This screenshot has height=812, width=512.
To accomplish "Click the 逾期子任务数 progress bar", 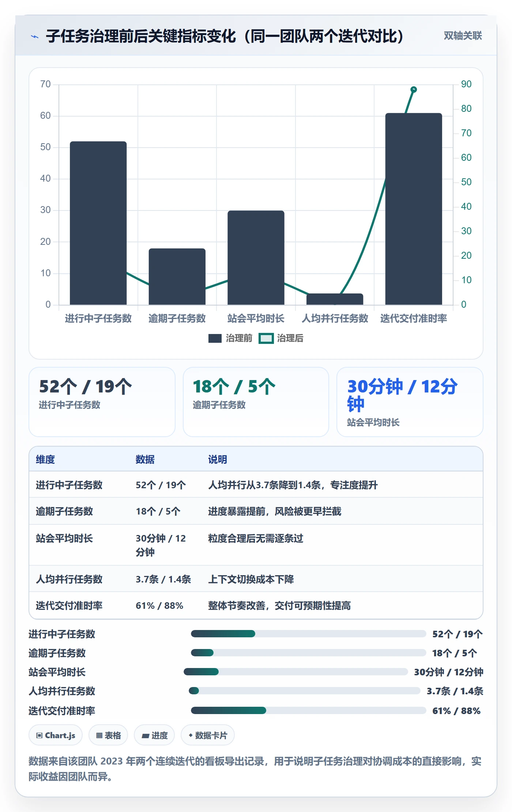I will coord(309,653).
